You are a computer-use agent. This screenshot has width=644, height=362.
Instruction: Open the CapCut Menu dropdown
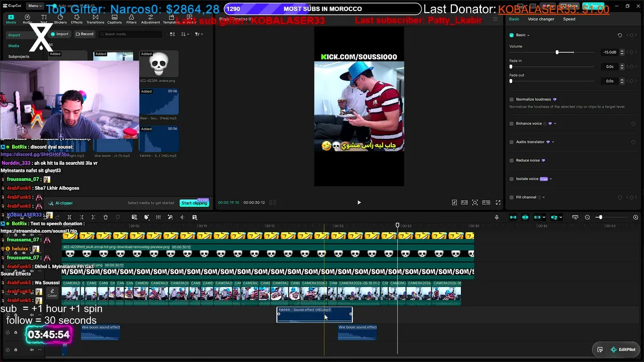(x=35, y=6)
